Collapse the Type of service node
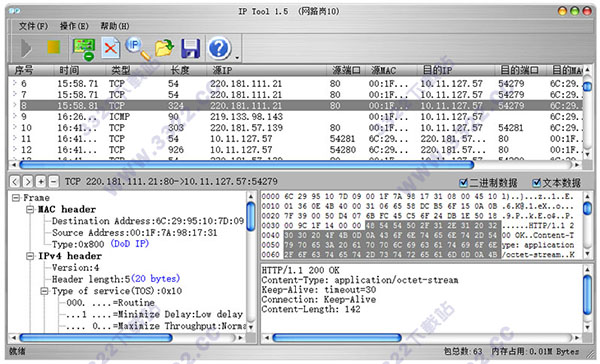Viewport: 600px width, 364px height. pos(44,291)
